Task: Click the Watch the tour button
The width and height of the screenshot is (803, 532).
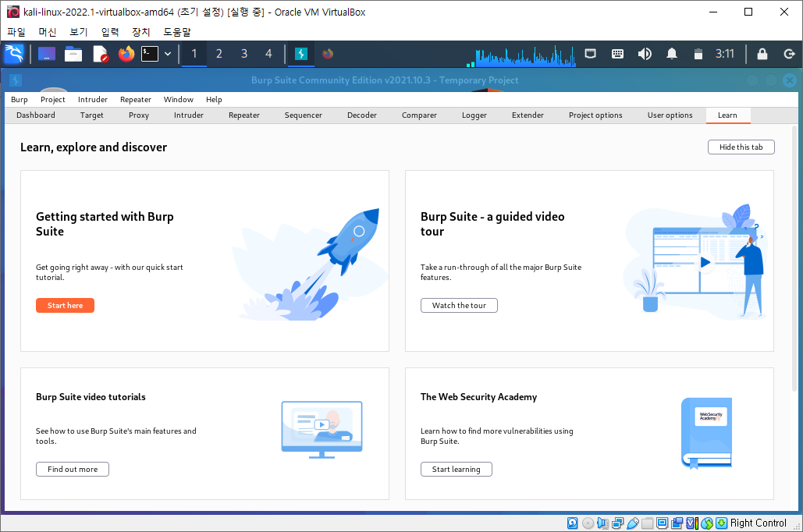Action: [x=459, y=305]
